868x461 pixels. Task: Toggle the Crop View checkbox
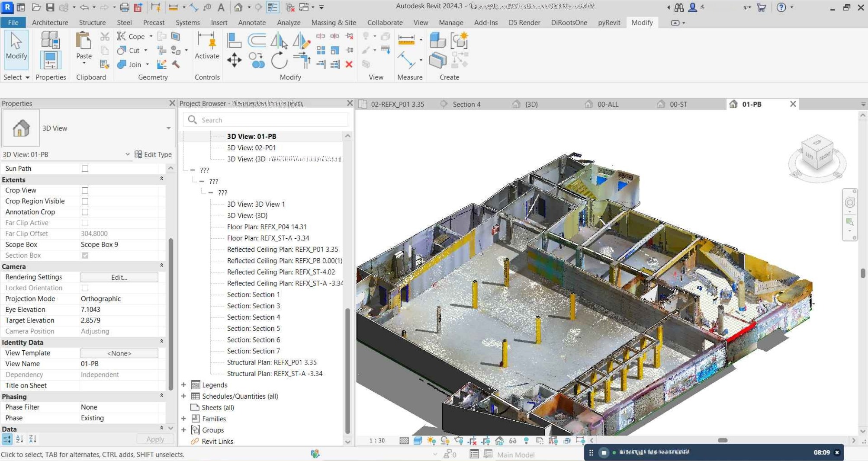click(85, 190)
